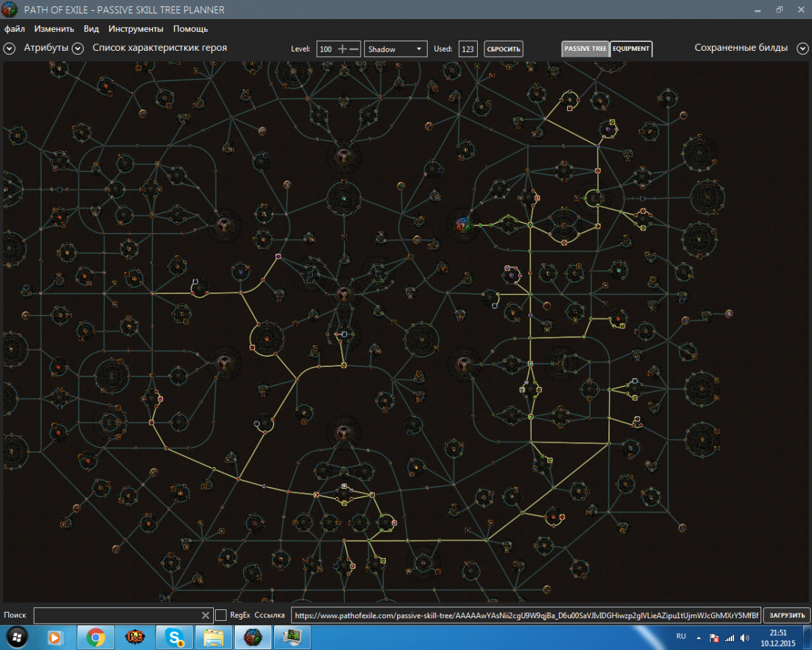Open the Изменить menu

[x=54, y=29]
